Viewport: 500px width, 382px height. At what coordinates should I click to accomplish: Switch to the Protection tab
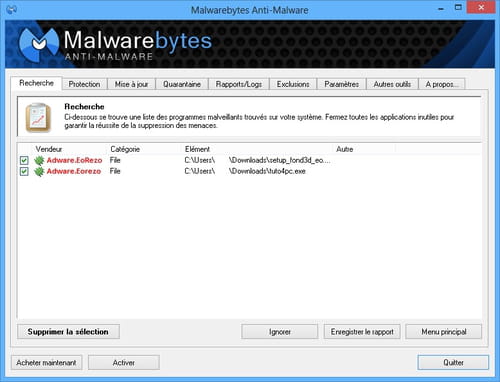(84, 84)
